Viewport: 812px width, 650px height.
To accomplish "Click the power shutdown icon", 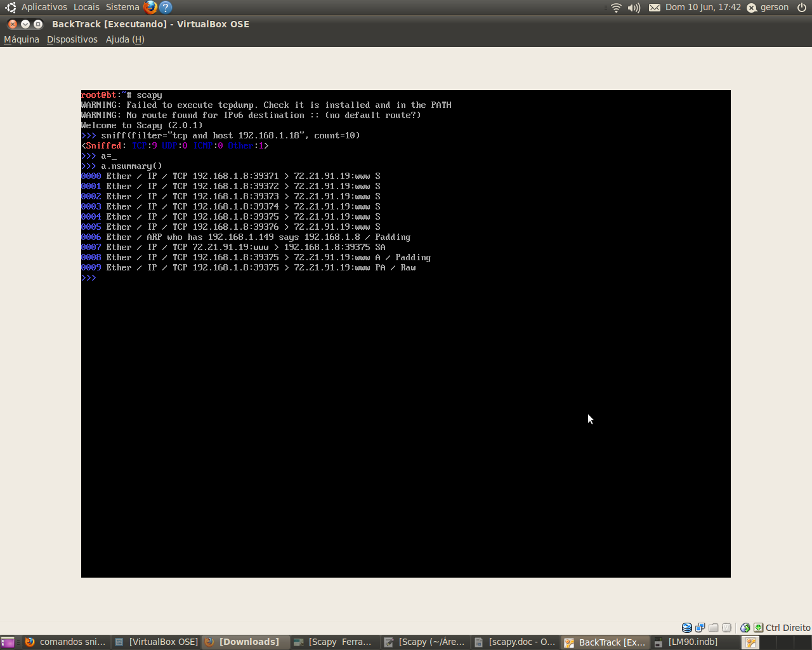I will pos(802,8).
